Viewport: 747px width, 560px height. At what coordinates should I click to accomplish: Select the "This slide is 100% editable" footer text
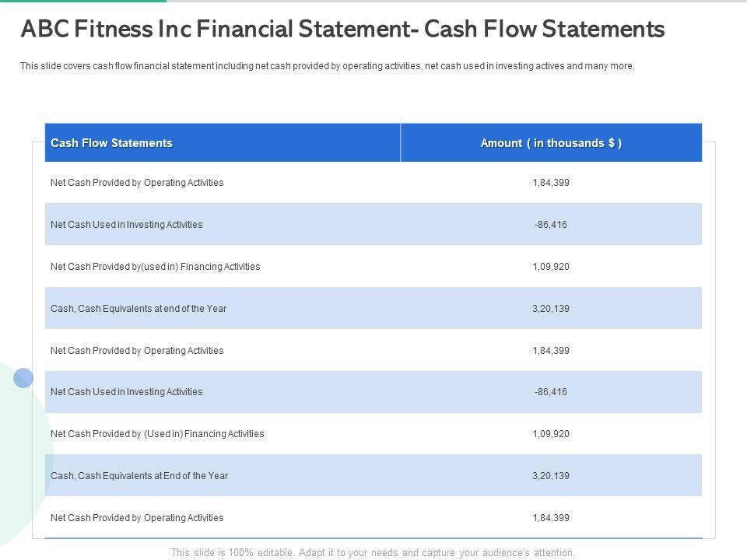373,553
